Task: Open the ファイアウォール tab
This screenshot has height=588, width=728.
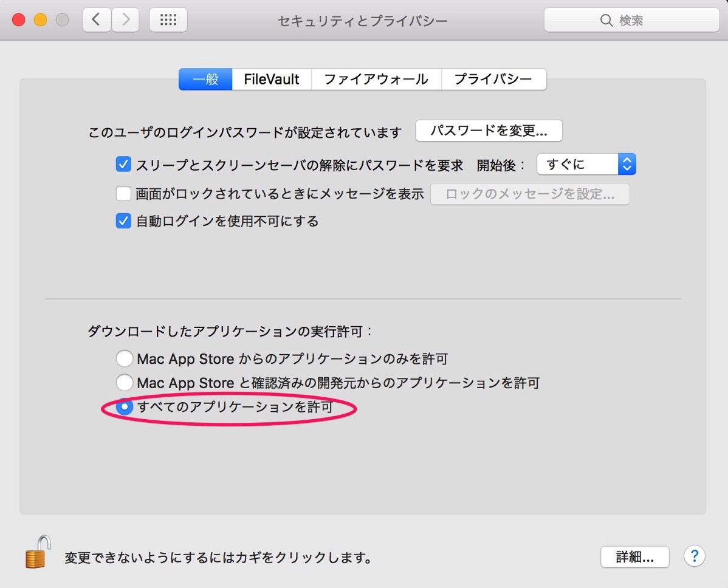Action: pos(376,79)
